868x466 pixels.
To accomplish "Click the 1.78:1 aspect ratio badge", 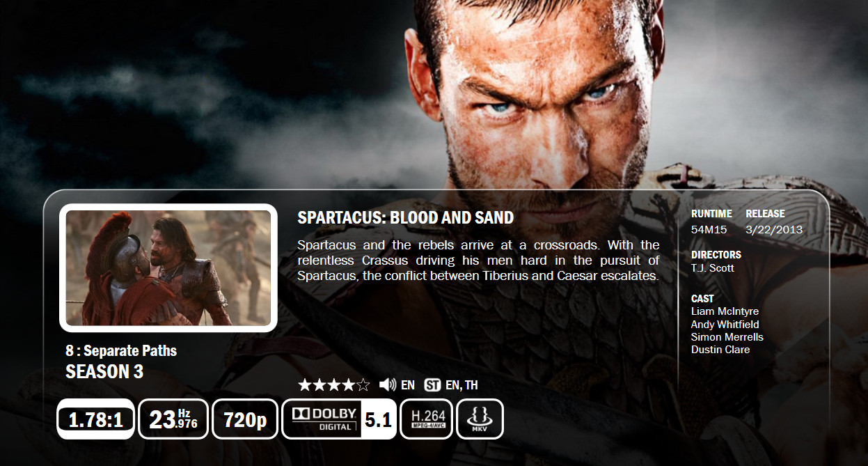I will pyautogui.click(x=96, y=419).
